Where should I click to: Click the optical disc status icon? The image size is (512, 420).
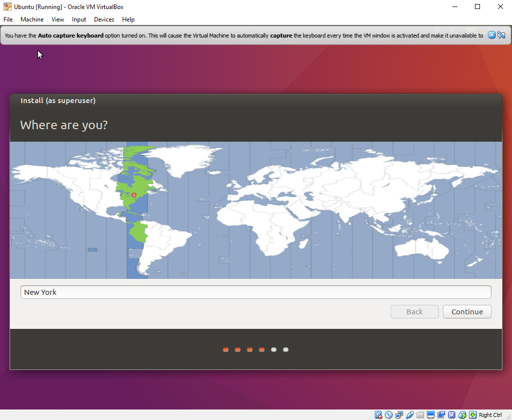coord(388,415)
